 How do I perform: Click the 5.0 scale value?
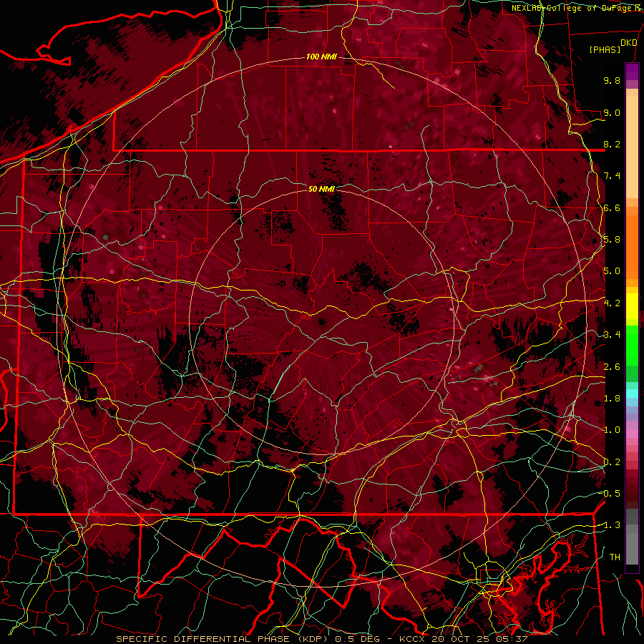[x=612, y=271]
